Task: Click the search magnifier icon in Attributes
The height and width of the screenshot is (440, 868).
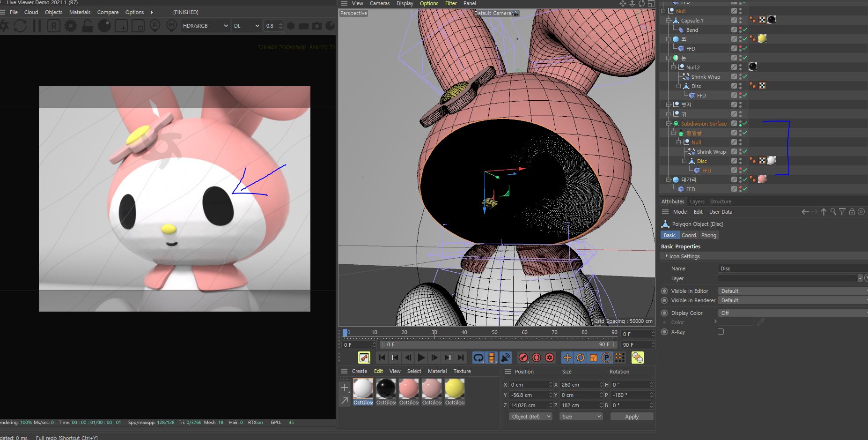Action: click(x=833, y=212)
